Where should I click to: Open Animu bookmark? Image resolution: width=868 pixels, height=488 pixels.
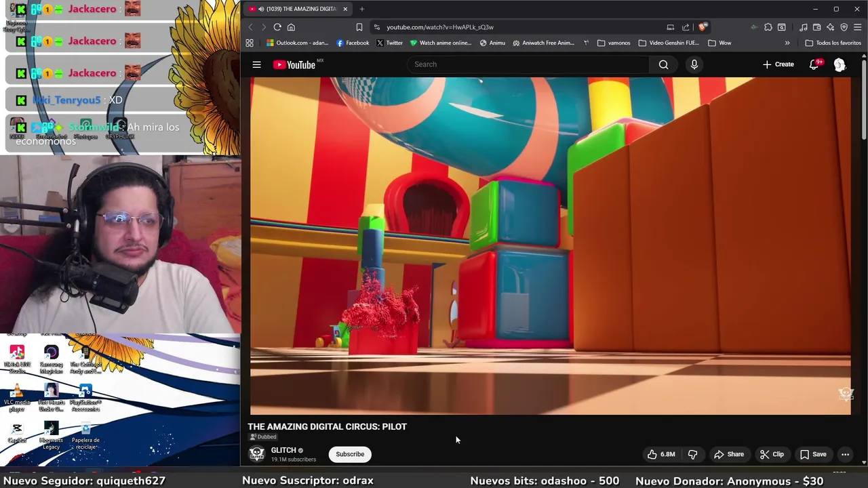point(492,43)
